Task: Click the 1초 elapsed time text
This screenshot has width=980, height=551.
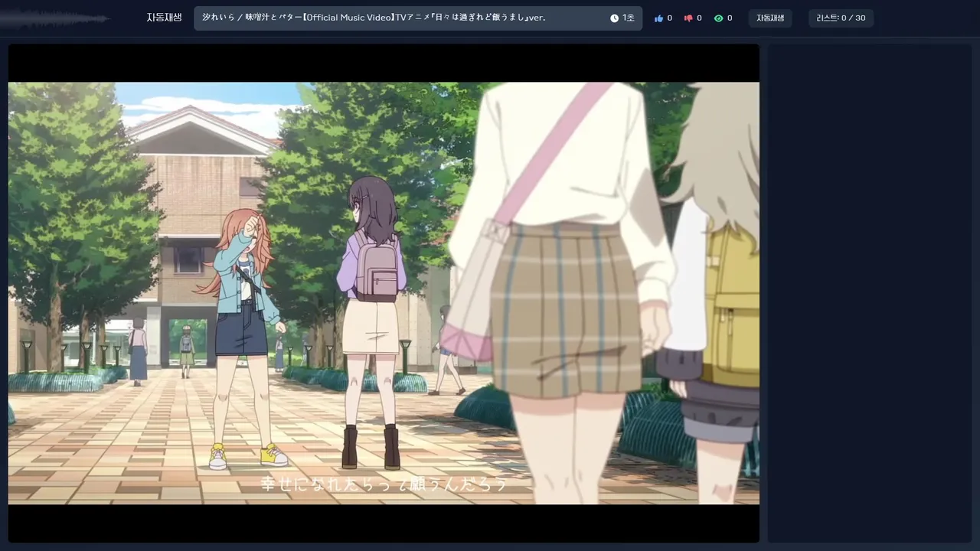Action: (629, 18)
